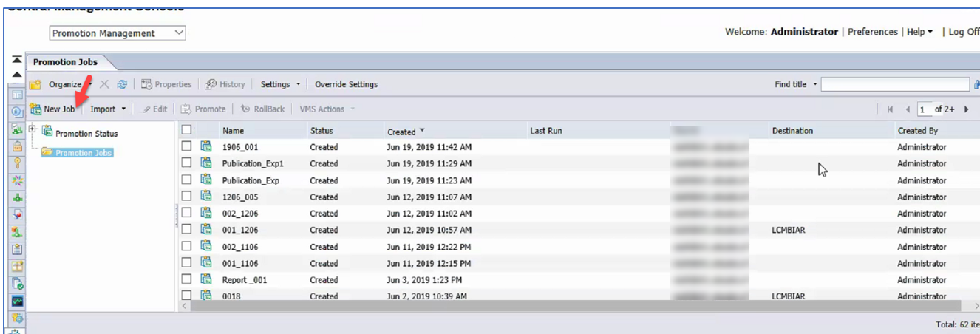Sort by the Destination column header
This screenshot has height=334, width=980.
tap(792, 131)
